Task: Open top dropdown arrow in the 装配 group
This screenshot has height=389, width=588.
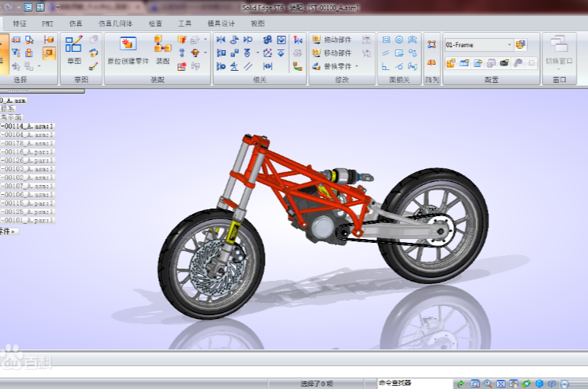Action: (x=205, y=40)
